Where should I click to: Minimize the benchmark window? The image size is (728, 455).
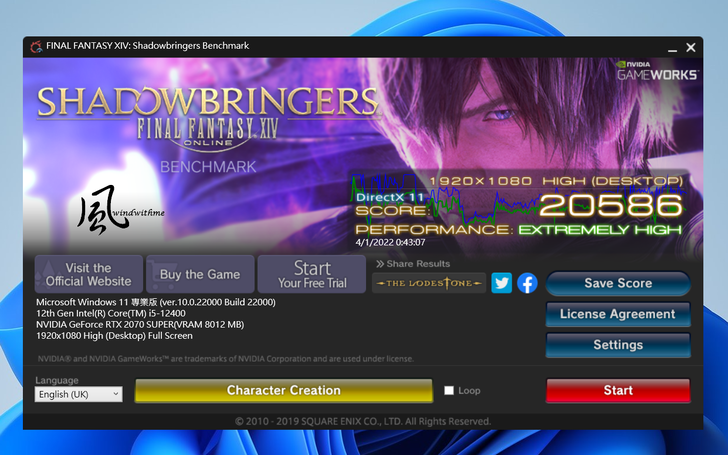coord(672,48)
